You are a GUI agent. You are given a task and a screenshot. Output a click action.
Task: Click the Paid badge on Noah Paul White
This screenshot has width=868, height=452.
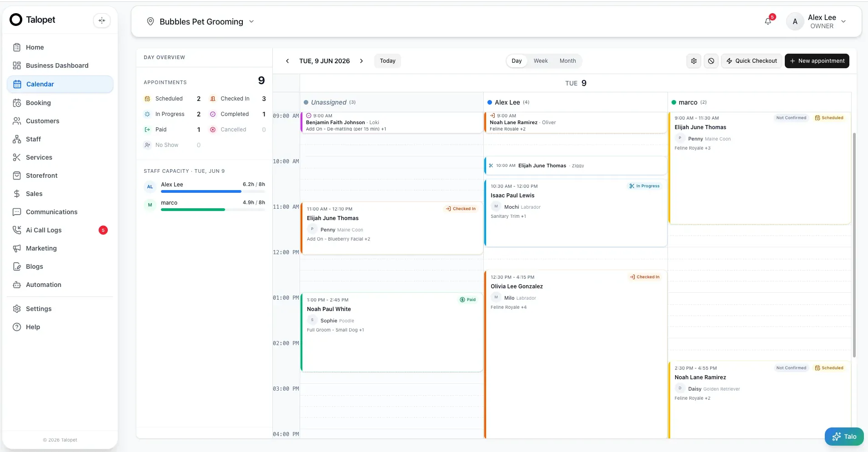click(468, 300)
